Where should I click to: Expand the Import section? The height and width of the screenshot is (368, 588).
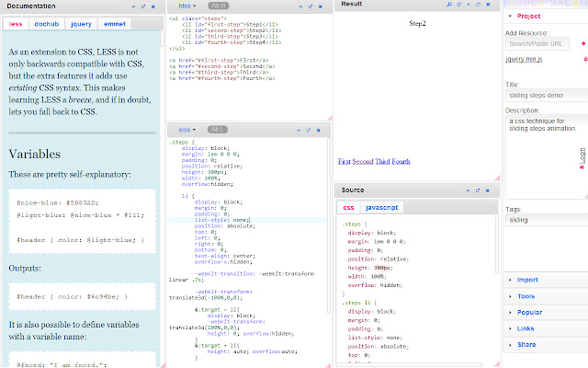point(527,280)
